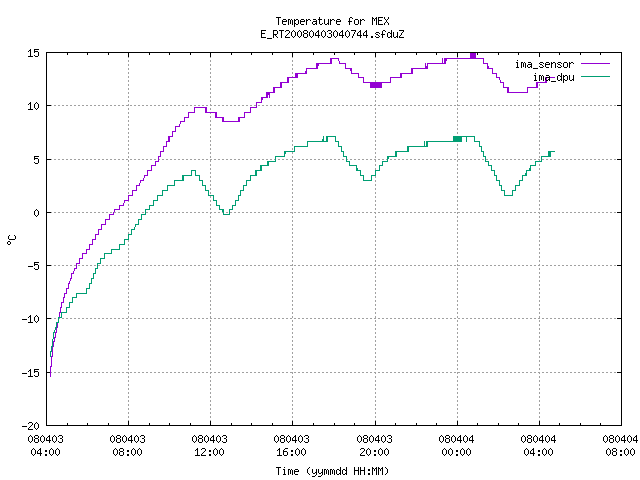
Task: Select the y-axis tick value "-15"
Action: [31, 373]
